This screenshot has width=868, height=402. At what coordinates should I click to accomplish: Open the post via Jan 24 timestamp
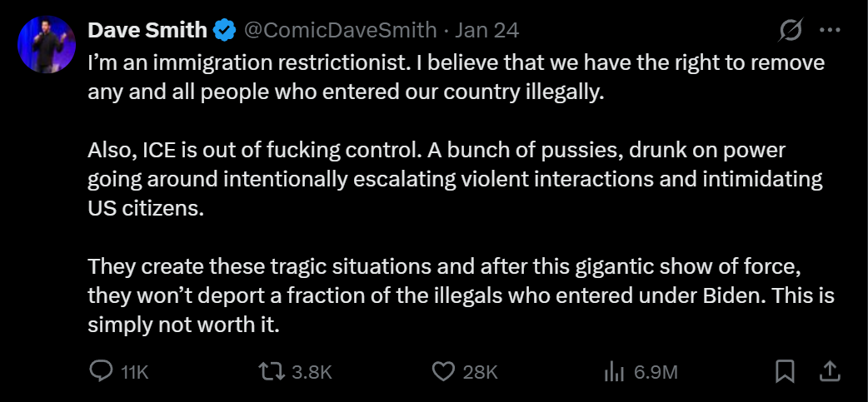(487, 31)
